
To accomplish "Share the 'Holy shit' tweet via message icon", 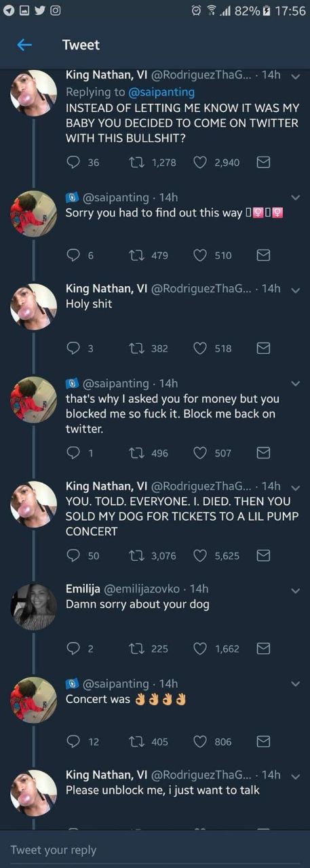I will click(x=264, y=348).
